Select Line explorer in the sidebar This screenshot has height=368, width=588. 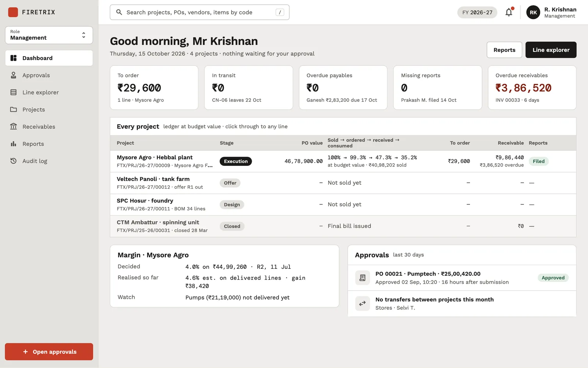click(x=49, y=92)
